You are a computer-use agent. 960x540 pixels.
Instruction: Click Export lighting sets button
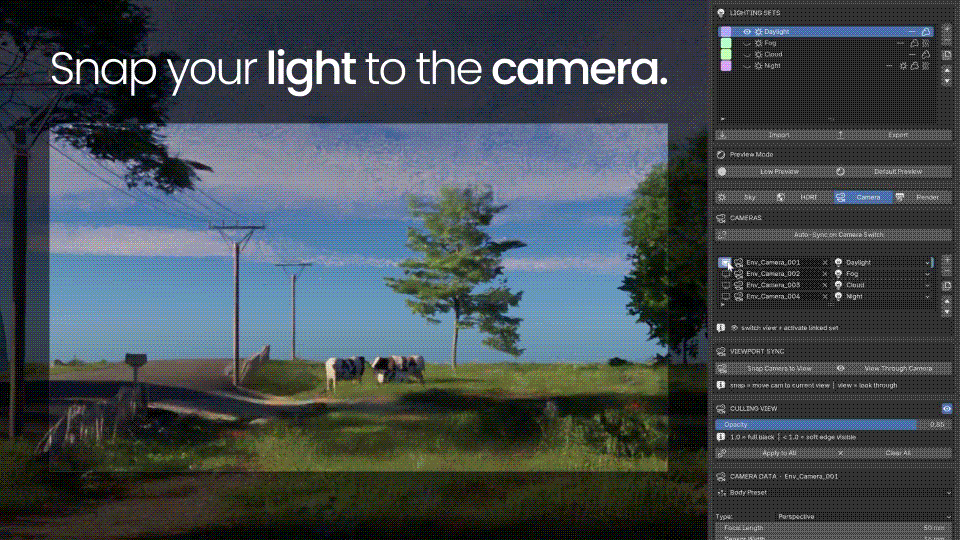pyautogui.click(x=893, y=135)
